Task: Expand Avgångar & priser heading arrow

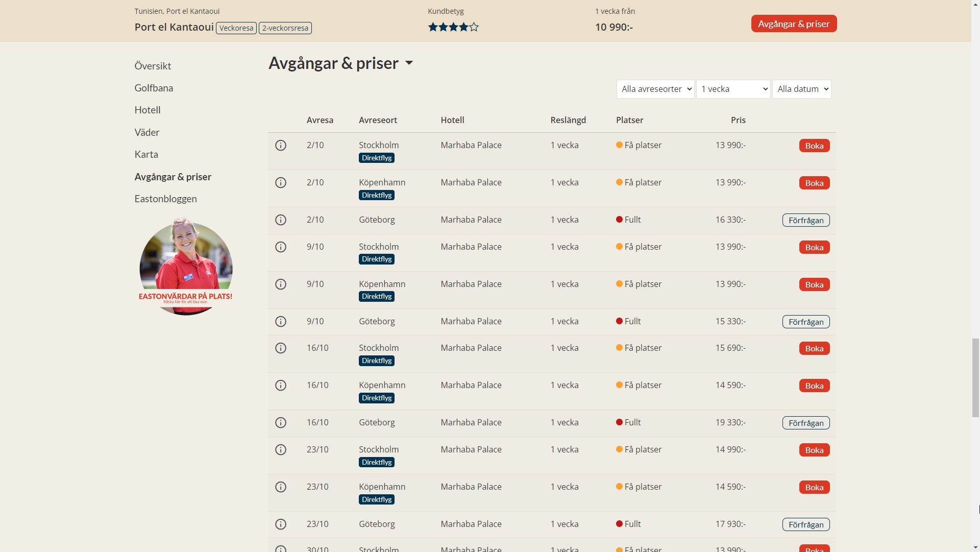Action: point(409,63)
